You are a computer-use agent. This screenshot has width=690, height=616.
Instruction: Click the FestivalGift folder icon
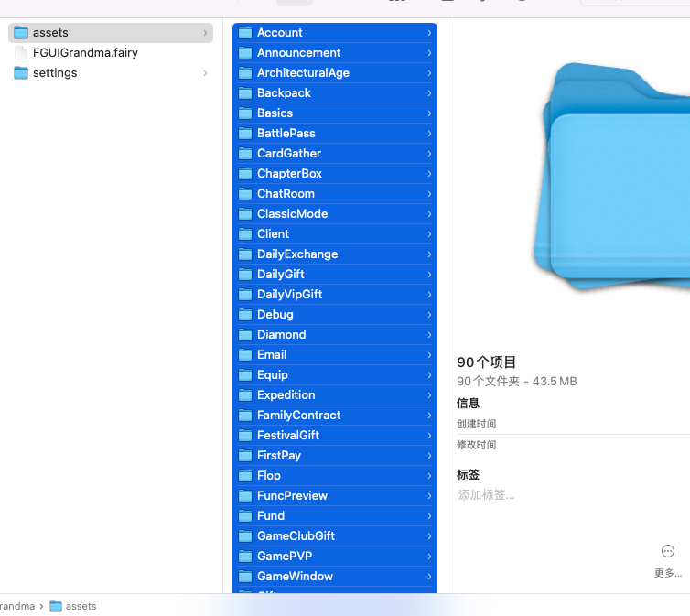pos(245,436)
